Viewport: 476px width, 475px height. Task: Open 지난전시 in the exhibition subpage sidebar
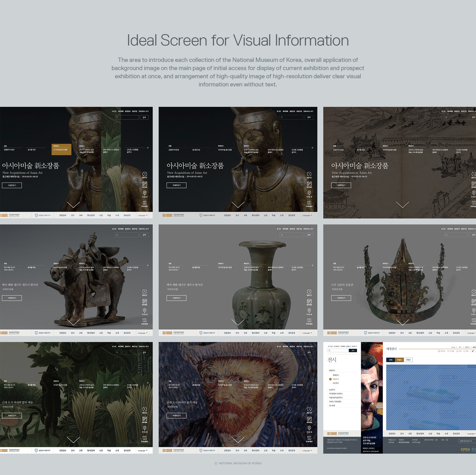336,383
